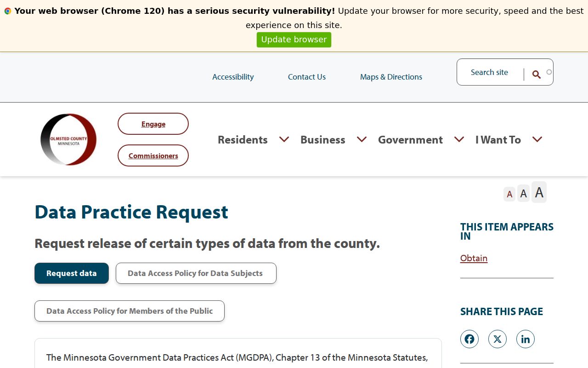Click the Commissioners button
This screenshot has height=368, width=588.
(153, 155)
